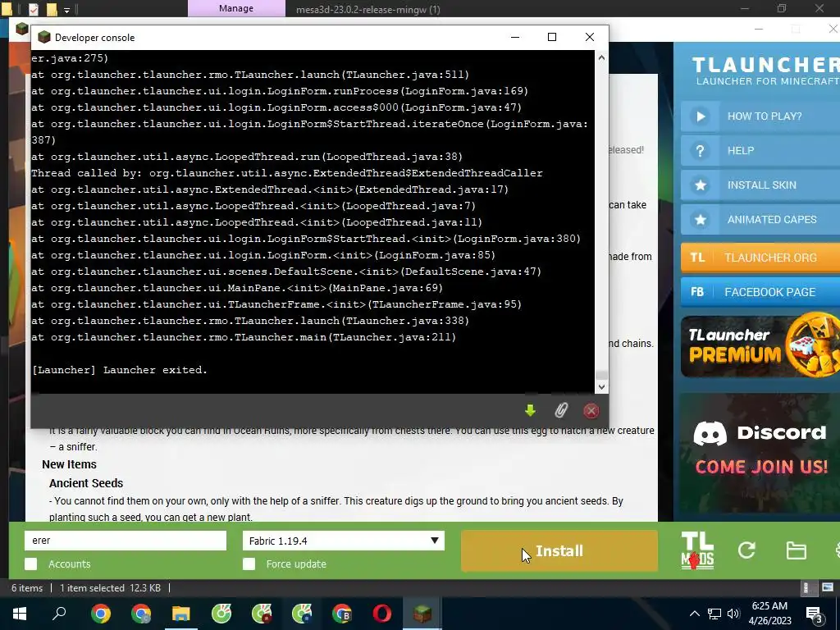Click the taskbar clock showing 6:25 AM
Viewport: 840px width, 630px height.
[x=769, y=614]
